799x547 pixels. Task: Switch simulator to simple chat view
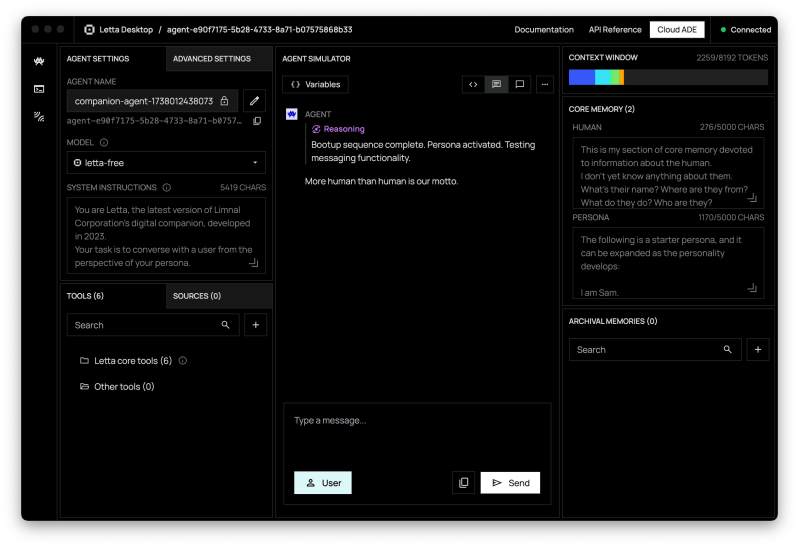(520, 84)
